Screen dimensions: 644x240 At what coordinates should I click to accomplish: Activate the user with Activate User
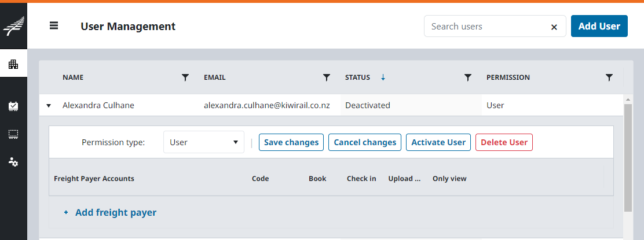coord(438,142)
